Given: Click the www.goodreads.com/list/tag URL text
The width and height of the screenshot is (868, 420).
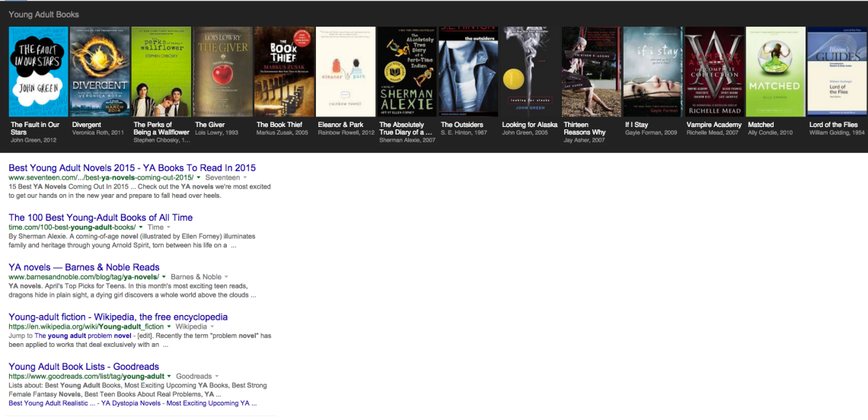Looking at the screenshot, I should click(86, 377).
